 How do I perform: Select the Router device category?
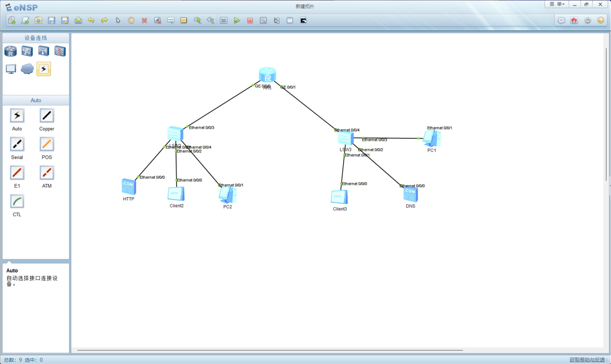11,51
